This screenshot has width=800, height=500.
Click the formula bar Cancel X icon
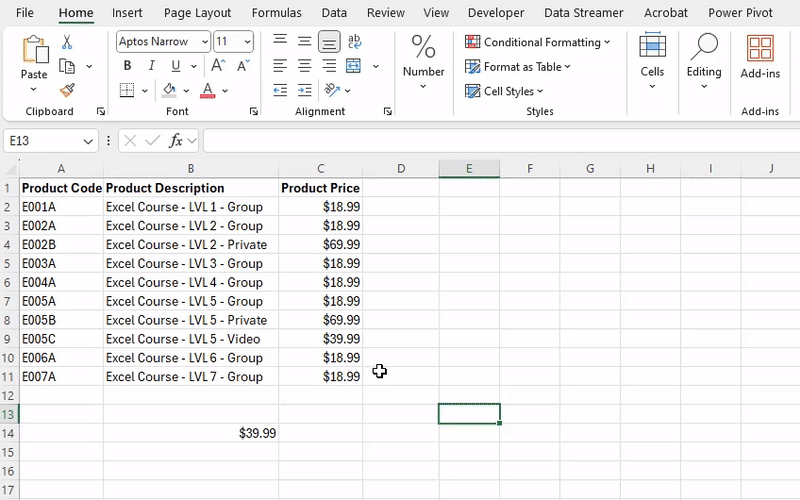click(x=130, y=140)
